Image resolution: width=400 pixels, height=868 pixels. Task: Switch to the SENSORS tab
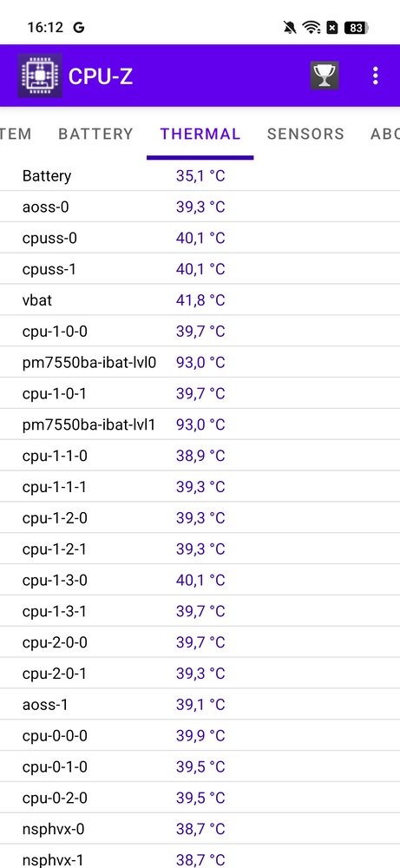305,134
